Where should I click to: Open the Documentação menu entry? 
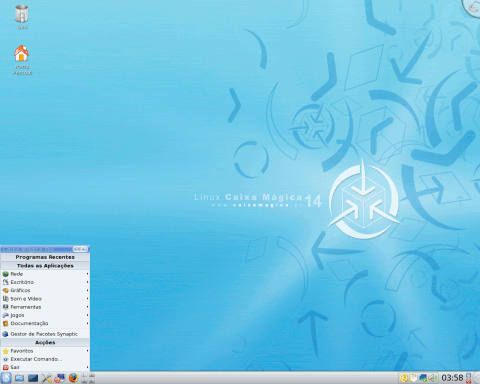45,323
